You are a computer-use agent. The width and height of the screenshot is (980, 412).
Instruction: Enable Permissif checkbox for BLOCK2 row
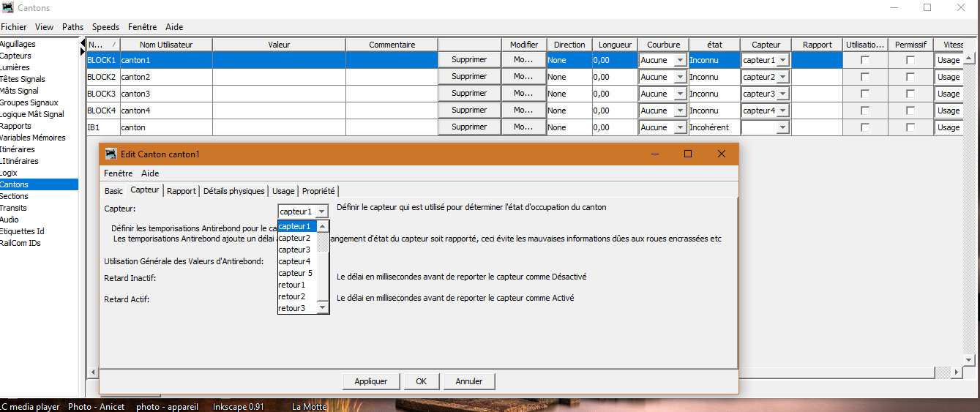click(x=910, y=77)
